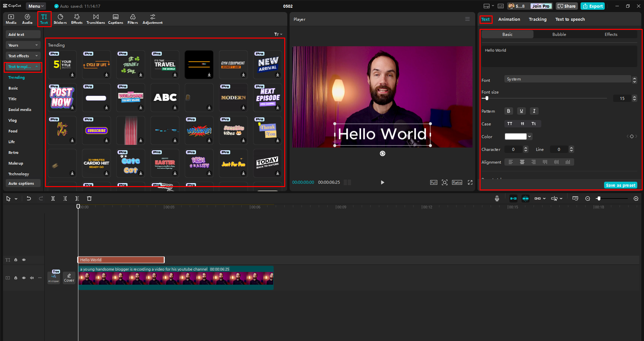Enable Bold on the Hello World text
Viewport: 644px width, 341px height.
click(508, 111)
